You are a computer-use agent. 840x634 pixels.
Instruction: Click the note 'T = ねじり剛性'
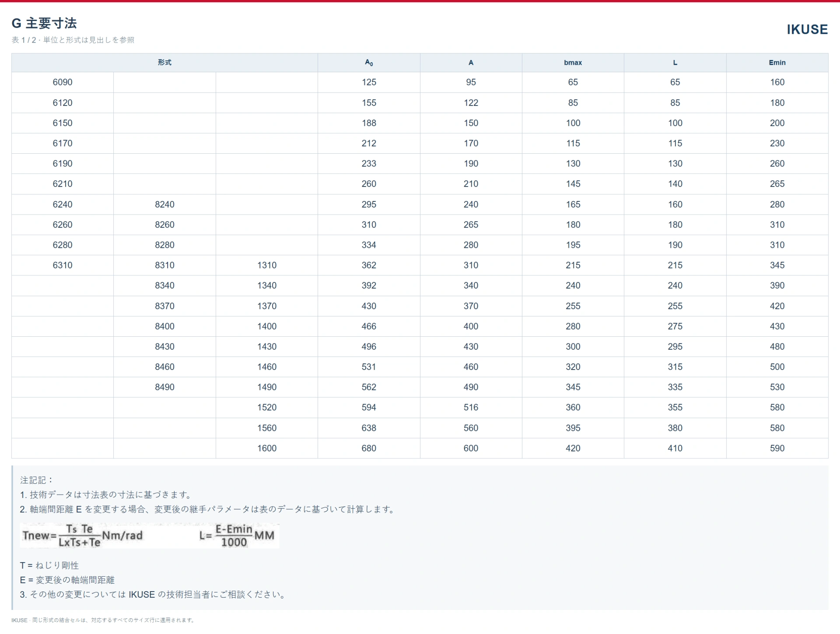49,565
